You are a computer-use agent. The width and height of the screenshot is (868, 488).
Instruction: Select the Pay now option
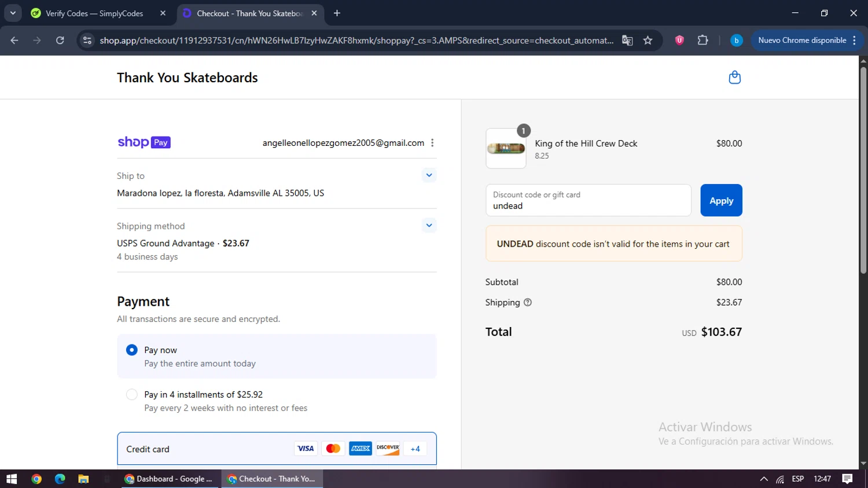[277, 357]
